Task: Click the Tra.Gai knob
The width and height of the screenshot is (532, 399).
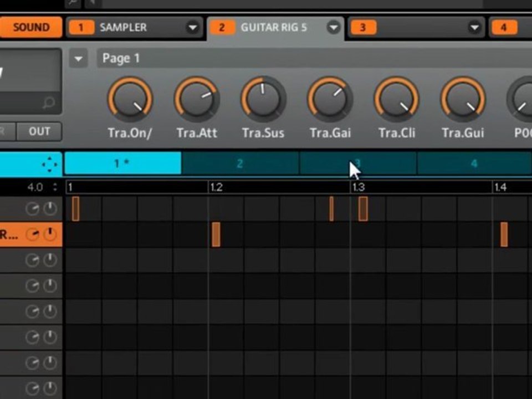Action: tap(330, 99)
